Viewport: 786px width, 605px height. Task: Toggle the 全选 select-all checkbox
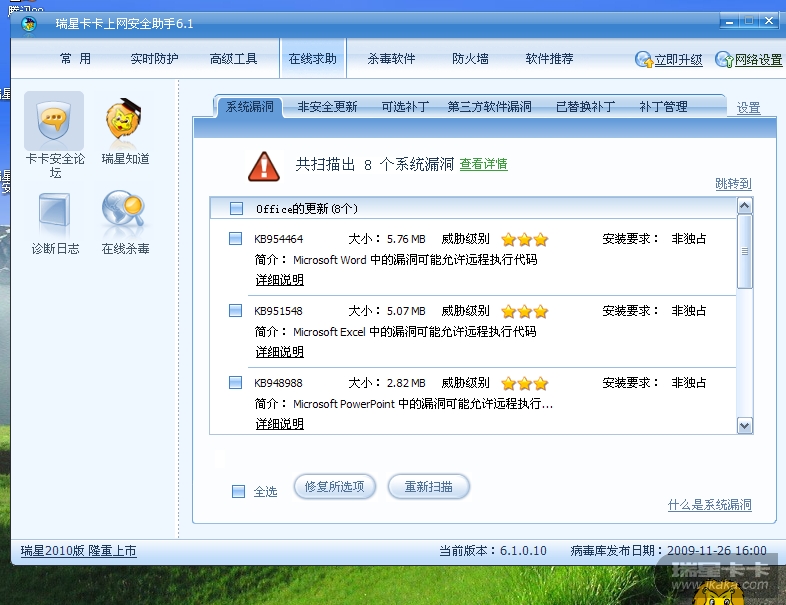[239, 491]
